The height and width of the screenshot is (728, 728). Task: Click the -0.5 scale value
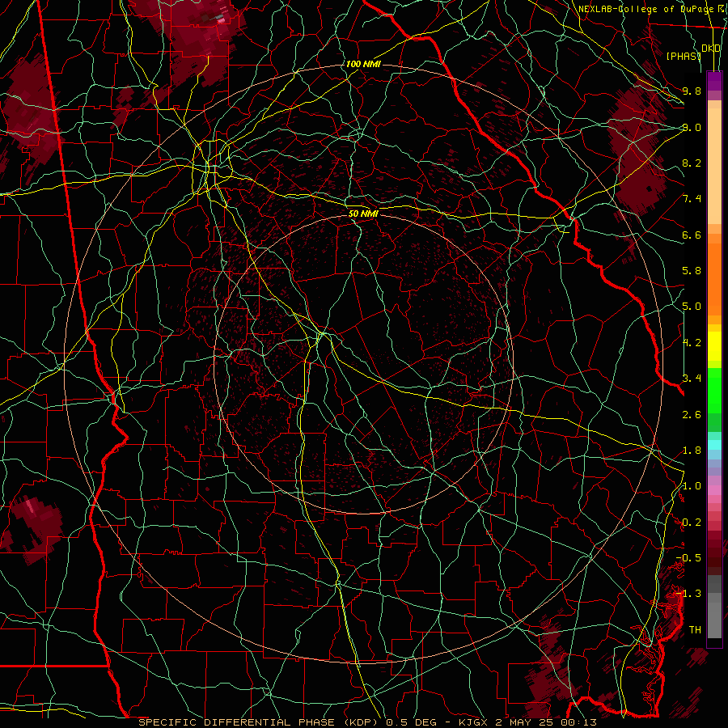point(688,557)
